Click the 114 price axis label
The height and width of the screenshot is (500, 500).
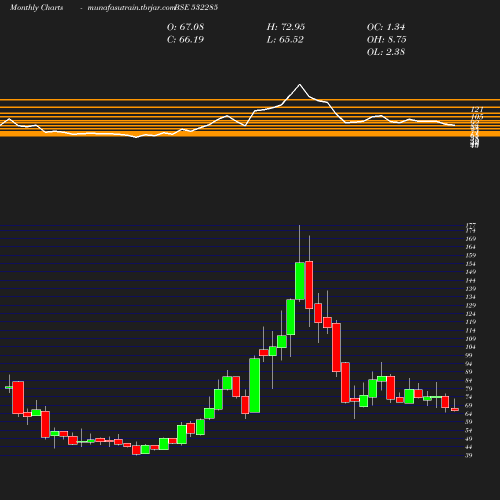(471, 330)
